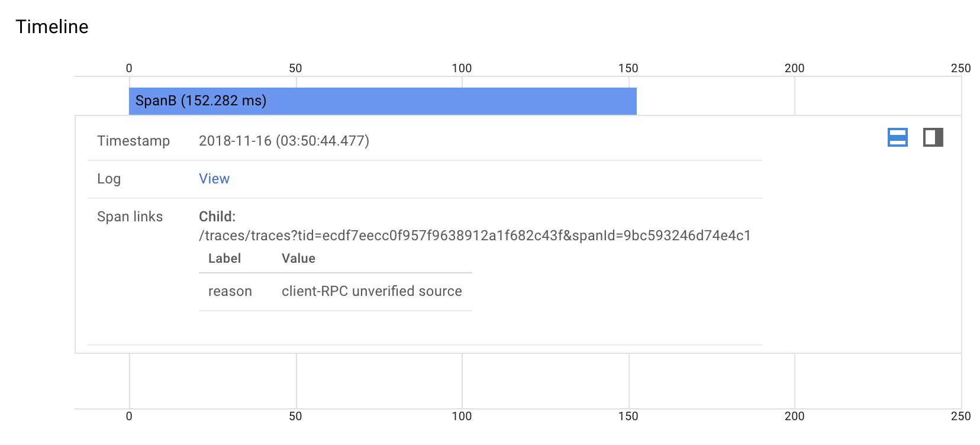This screenshot has width=980, height=445.
Task: Select the reason label cell
Action: (x=230, y=291)
